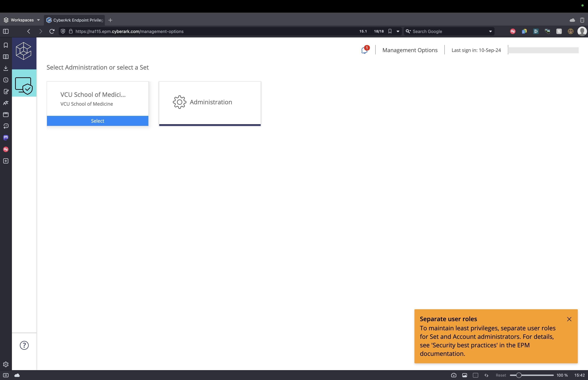Open the help question mark icon
The image size is (588, 380).
(24, 345)
